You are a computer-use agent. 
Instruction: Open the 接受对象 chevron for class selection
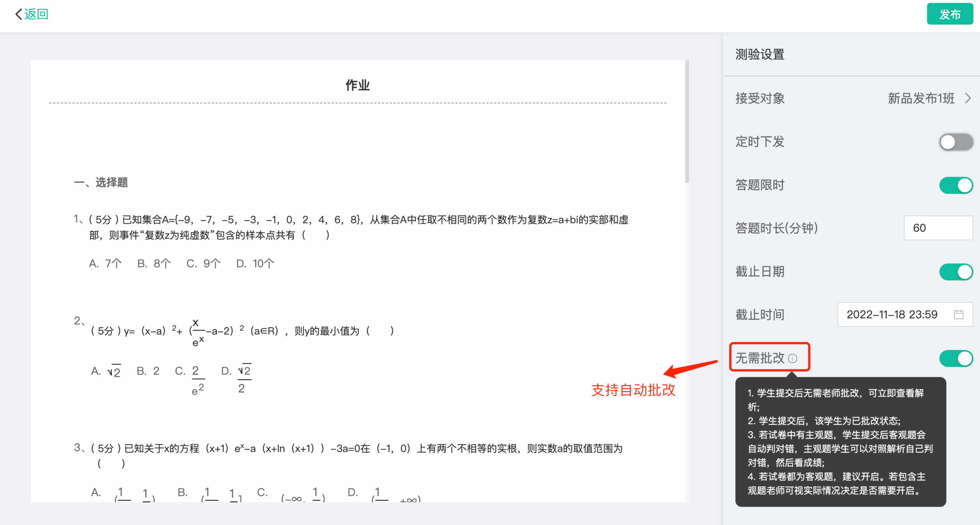click(968, 99)
